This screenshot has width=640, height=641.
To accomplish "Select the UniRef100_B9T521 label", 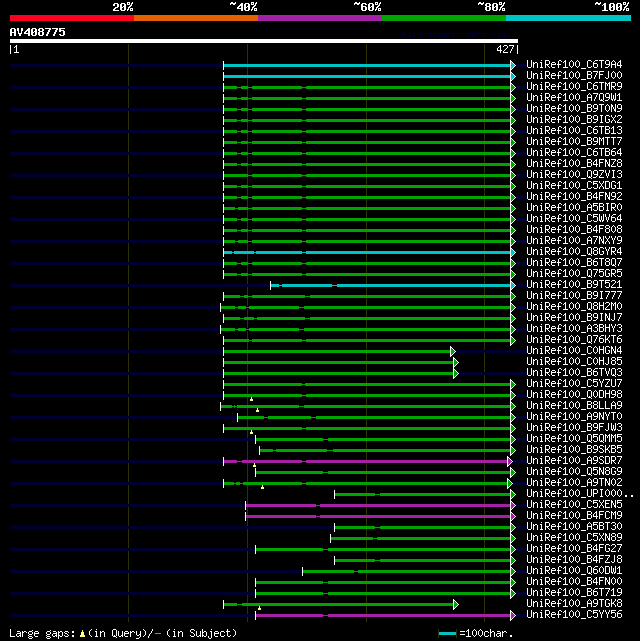I will click(x=574, y=285).
